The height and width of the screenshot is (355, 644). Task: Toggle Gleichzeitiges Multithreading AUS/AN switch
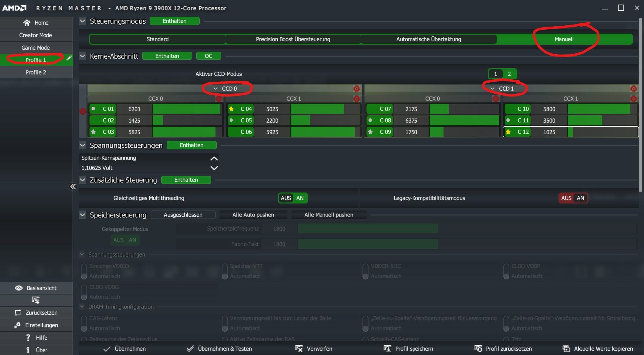click(293, 198)
